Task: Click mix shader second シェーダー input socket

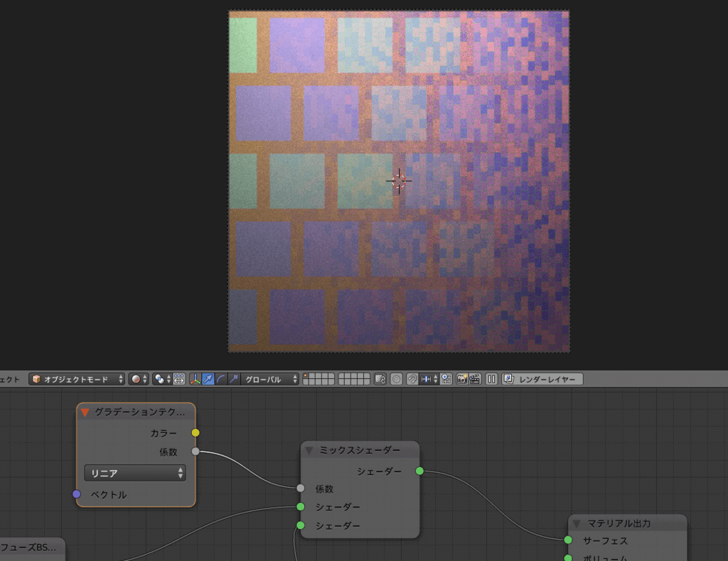Action: [301, 525]
